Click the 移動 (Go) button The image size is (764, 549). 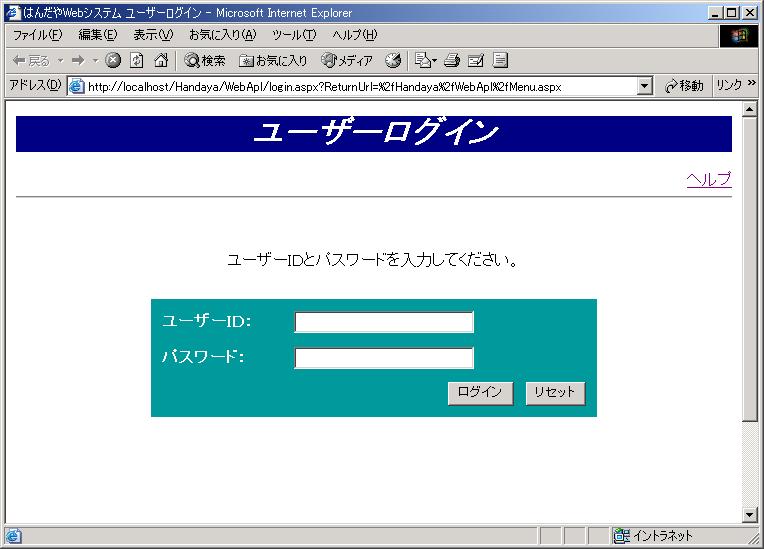point(684,86)
